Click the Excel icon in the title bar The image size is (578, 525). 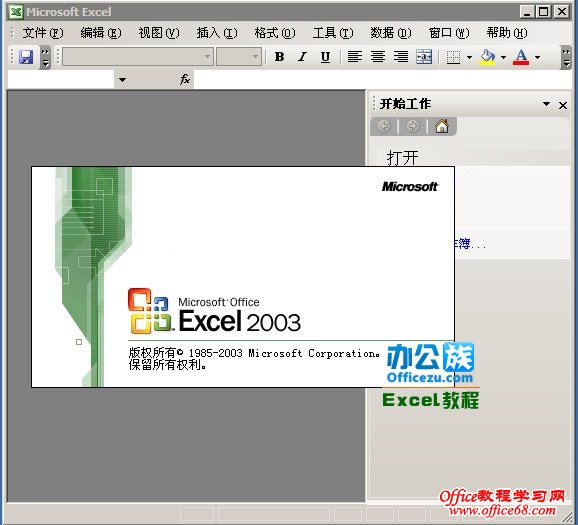15,12
